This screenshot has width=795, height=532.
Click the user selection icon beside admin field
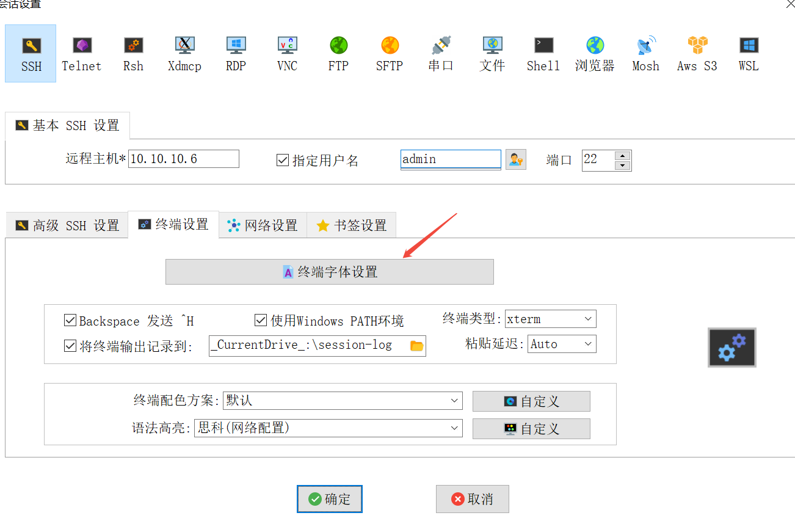pos(515,159)
